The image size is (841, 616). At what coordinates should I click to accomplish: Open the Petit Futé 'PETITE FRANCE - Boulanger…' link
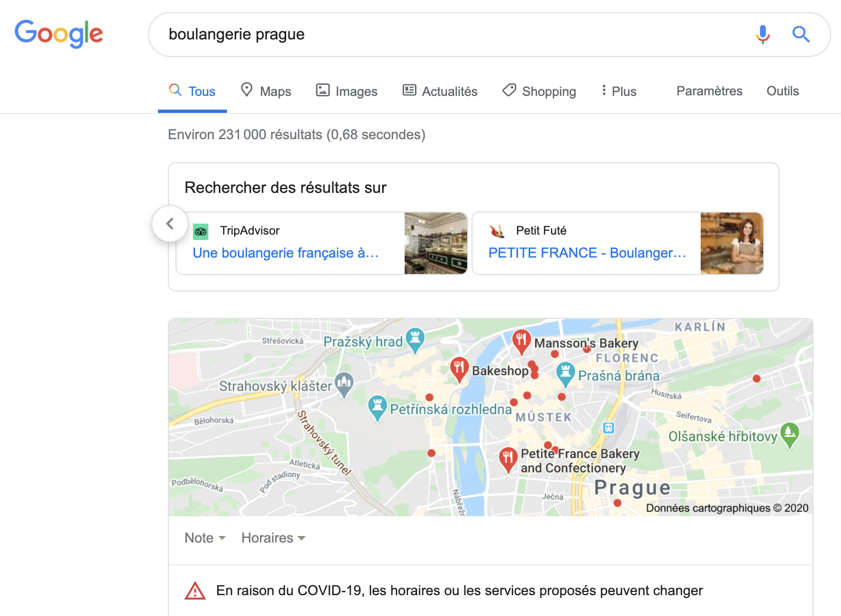587,253
